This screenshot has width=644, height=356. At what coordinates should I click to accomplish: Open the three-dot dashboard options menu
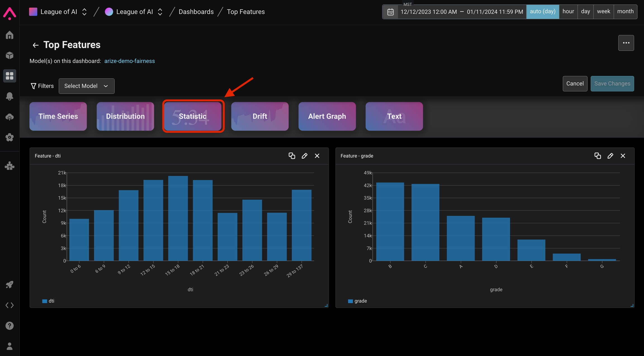tap(626, 43)
